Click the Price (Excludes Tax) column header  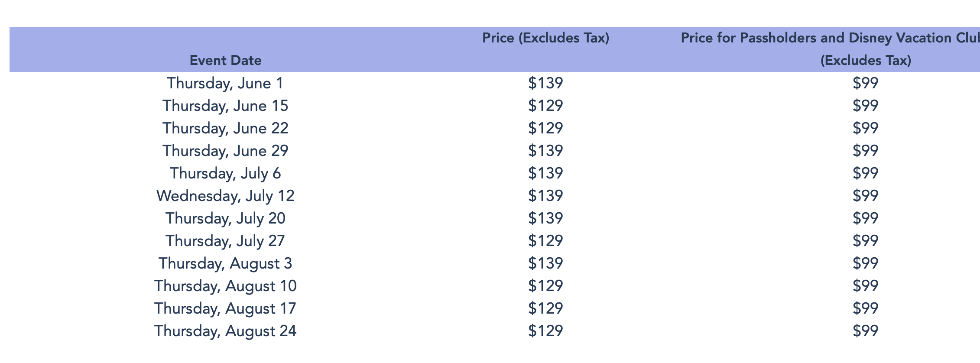click(545, 38)
